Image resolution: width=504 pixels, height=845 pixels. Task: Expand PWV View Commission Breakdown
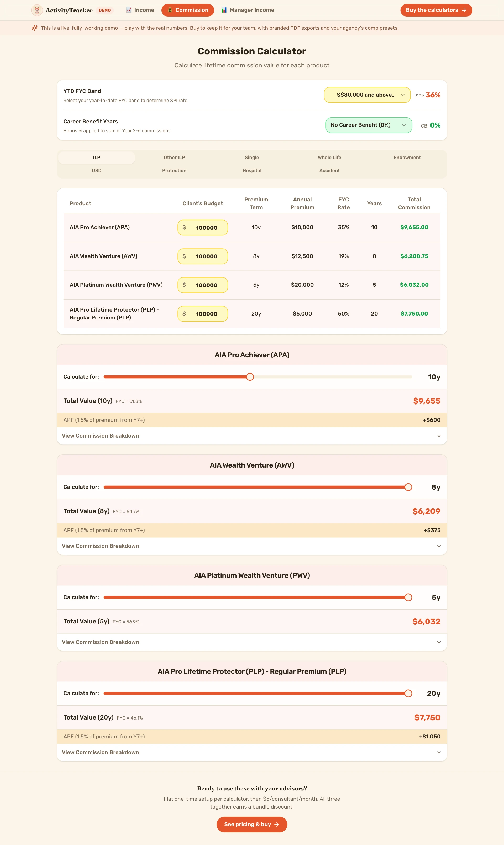(x=252, y=642)
